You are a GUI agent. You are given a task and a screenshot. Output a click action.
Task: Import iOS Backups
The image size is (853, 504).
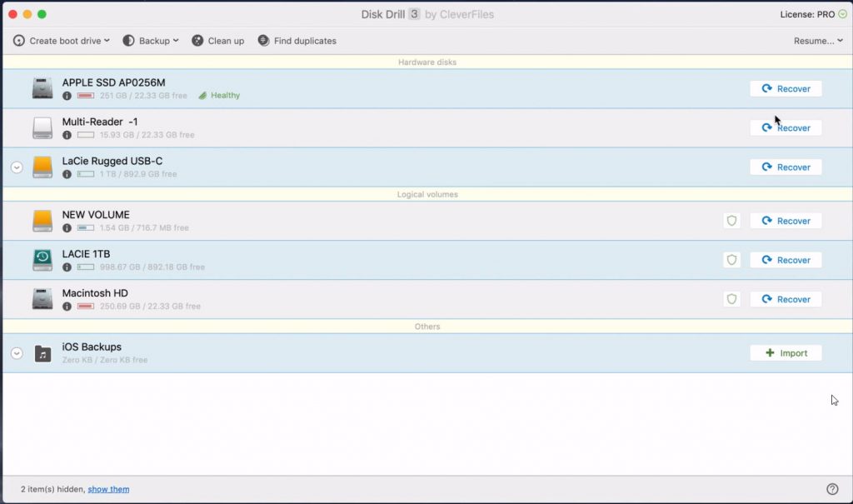(x=786, y=353)
